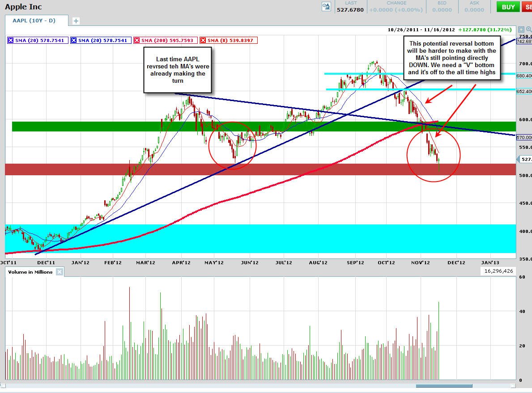Click the 570.00 price label on the axis
The width and height of the screenshot is (532, 393).
(524, 137)
